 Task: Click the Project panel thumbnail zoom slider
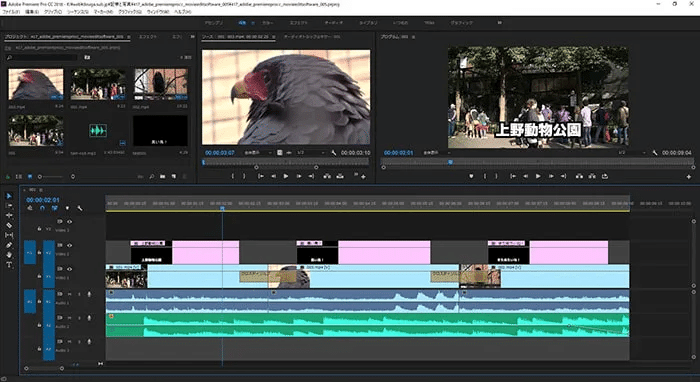(x=56, y=177)
